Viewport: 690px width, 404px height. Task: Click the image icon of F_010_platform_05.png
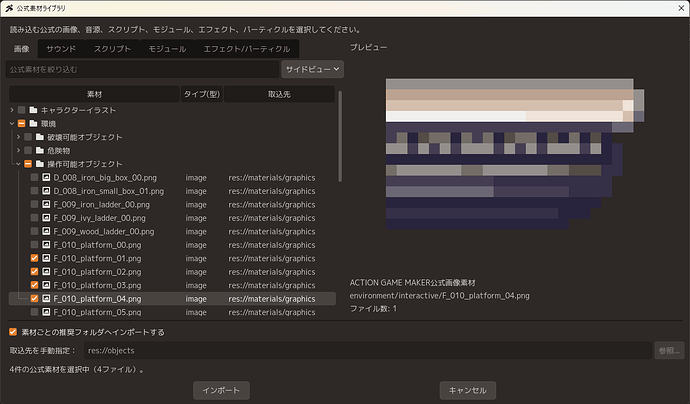(46, 312)
